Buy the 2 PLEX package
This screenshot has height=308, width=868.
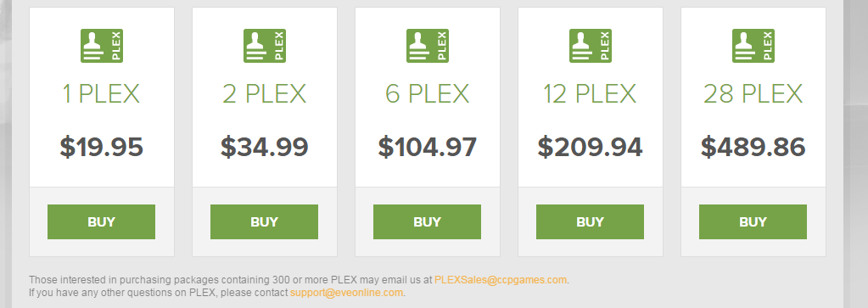264,221
